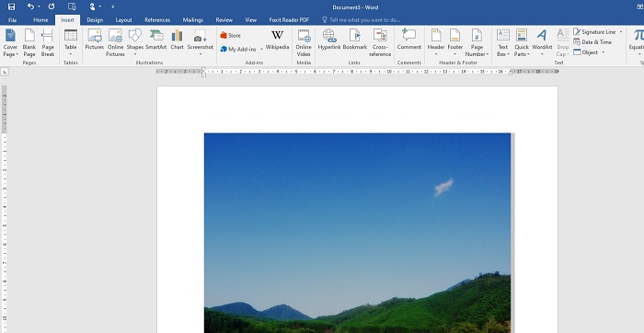Viewport: 644px width, 333px height.
Task: Open the Cover Page gallery
Action: pos(11,42)
